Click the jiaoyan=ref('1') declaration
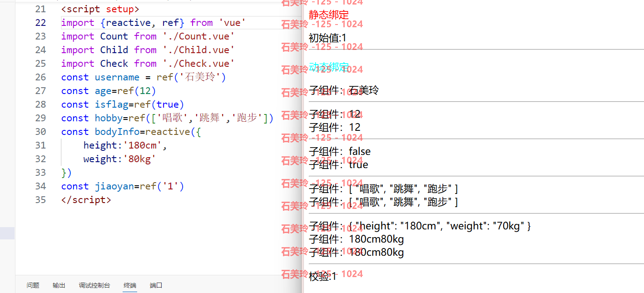 pos(140,186)
